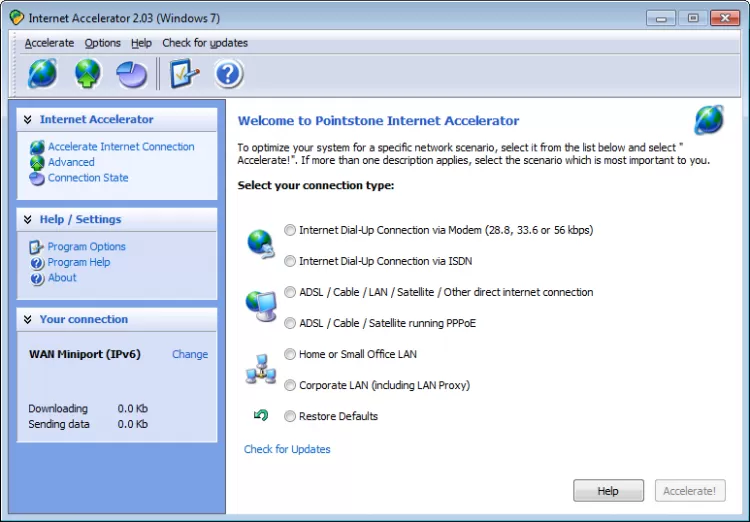Click Check for updates in menu bar

205,43
